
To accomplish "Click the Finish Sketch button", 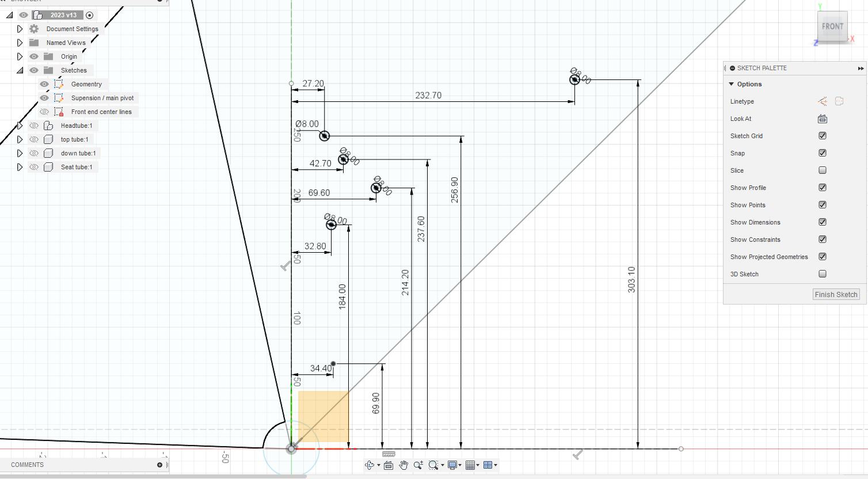I will coord(836,294).
